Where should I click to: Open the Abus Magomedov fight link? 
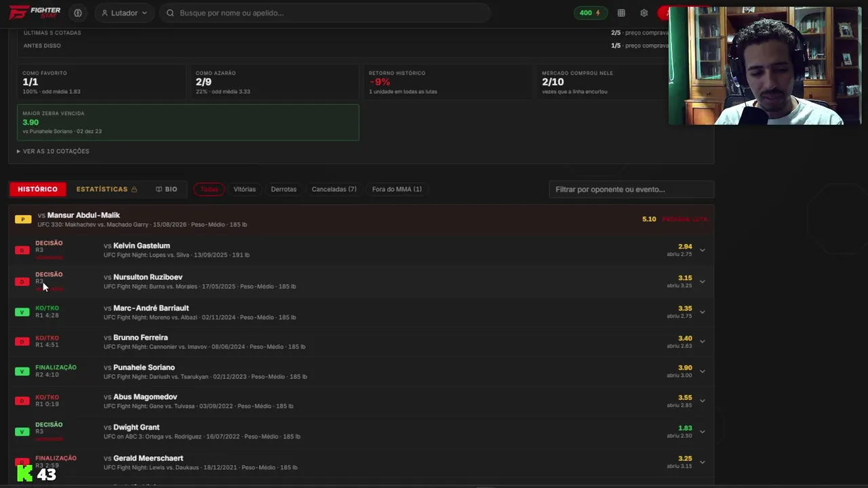click(x=145, y=396)
